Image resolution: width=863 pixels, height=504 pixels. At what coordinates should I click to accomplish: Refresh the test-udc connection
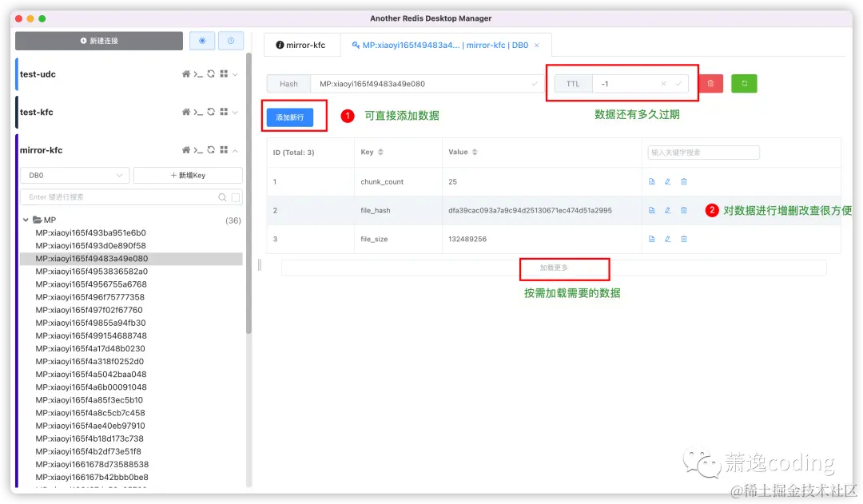tap(211, 73)
